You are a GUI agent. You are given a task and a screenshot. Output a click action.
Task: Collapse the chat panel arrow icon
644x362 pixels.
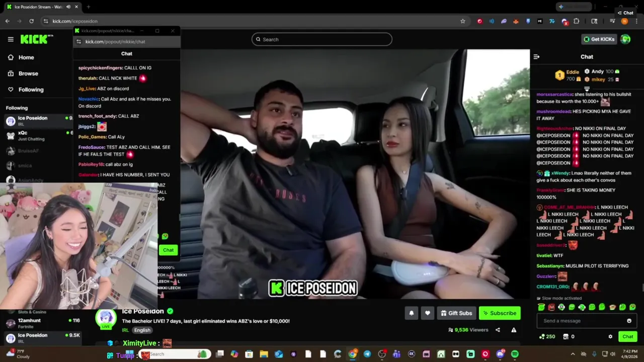(536, 57)
